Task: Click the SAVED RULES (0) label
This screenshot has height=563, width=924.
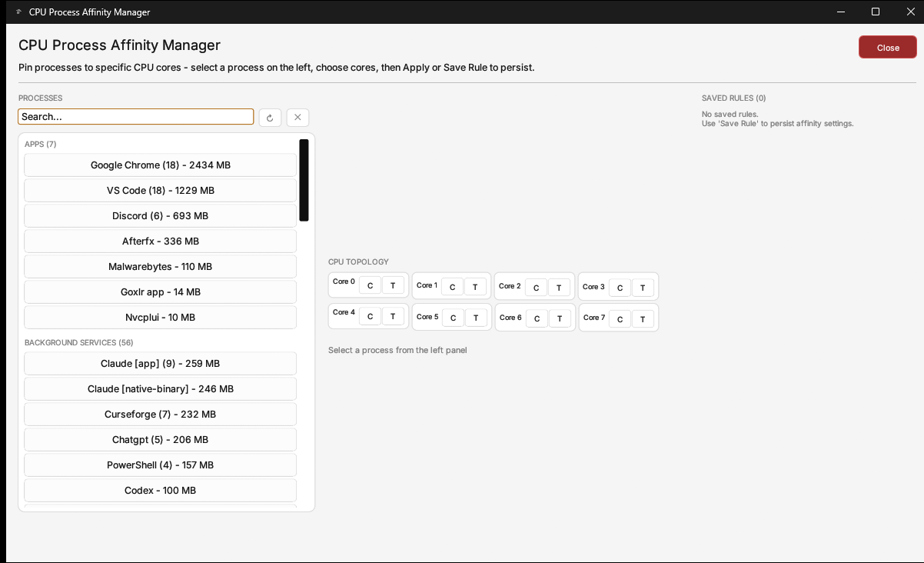Action: point(733,98)
